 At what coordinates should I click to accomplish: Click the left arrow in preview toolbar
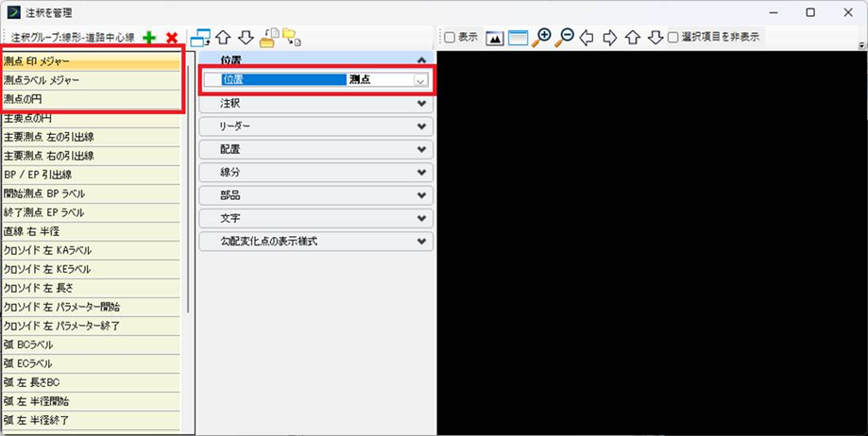[587, 38]
